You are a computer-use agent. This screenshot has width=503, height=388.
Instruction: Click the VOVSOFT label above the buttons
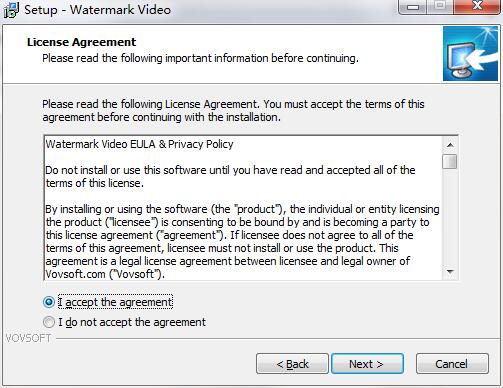click(x=28, y=338)
